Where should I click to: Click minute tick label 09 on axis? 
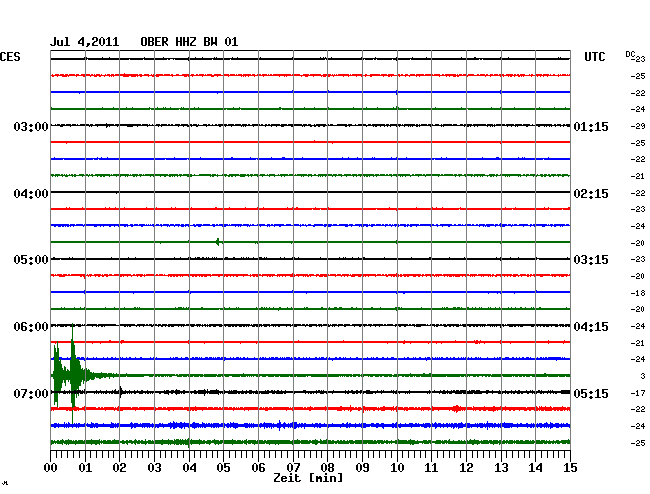pyautogui.click(x=362, y=468)
